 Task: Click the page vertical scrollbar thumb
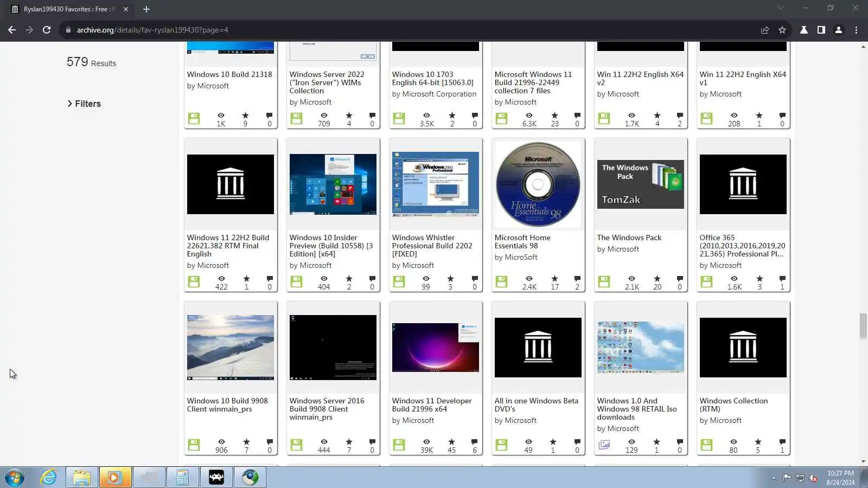pos(863,326)
